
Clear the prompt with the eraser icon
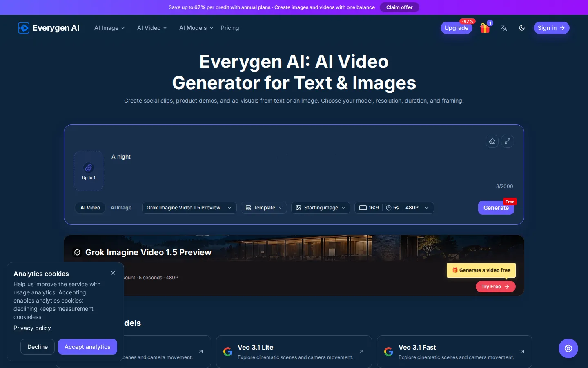[492, 141]
